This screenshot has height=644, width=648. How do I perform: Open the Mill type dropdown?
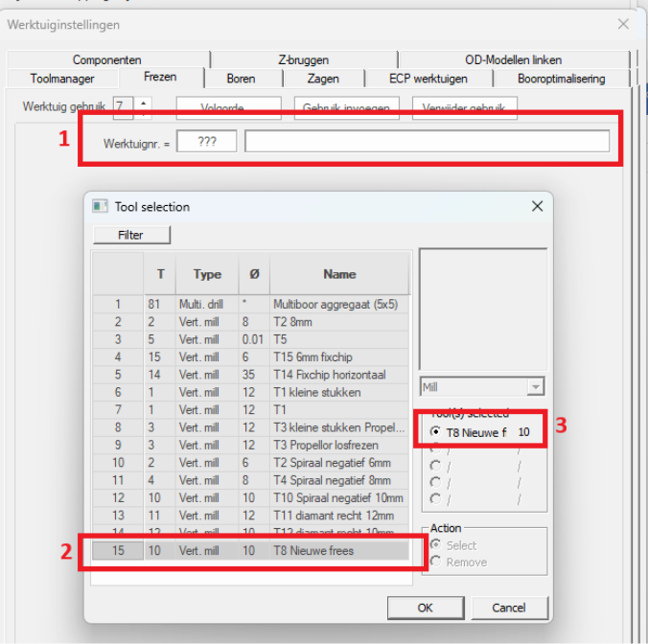(536, 387)
